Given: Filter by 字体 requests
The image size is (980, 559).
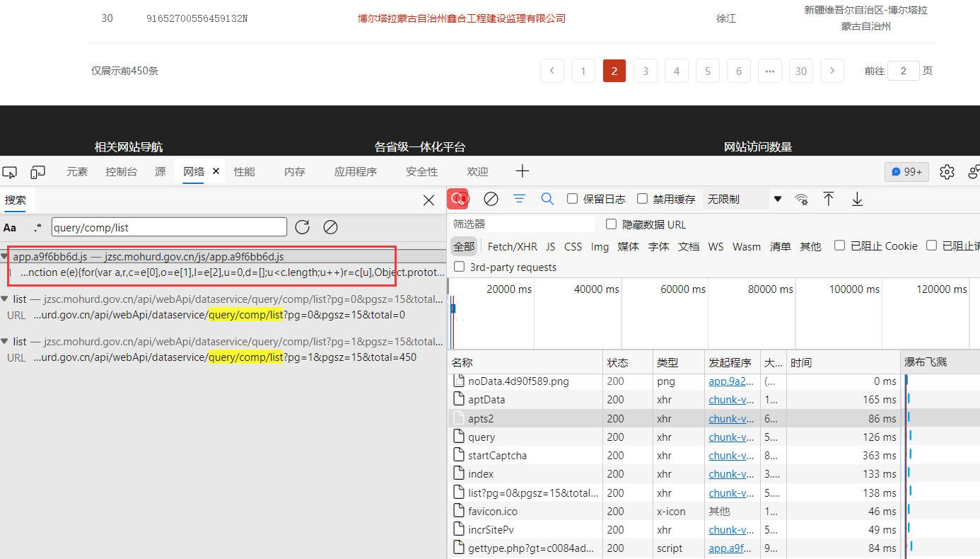Looking at the screenshot, I should point(658,246).
